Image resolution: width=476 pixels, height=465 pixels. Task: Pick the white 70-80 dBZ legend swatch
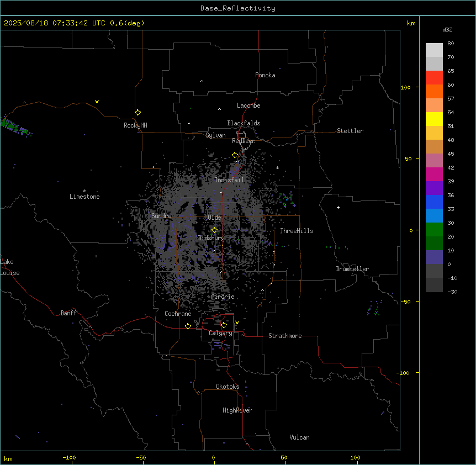(x=434, y=50)
